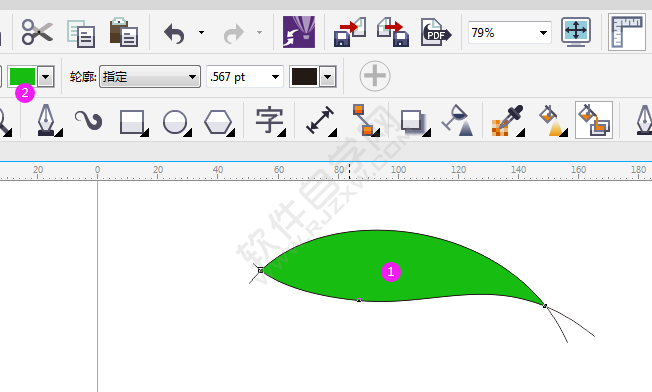Choose the Color Eyedropper tool
Image resolution: width=652 pixels, height=392 pixels.
(507, 121)
